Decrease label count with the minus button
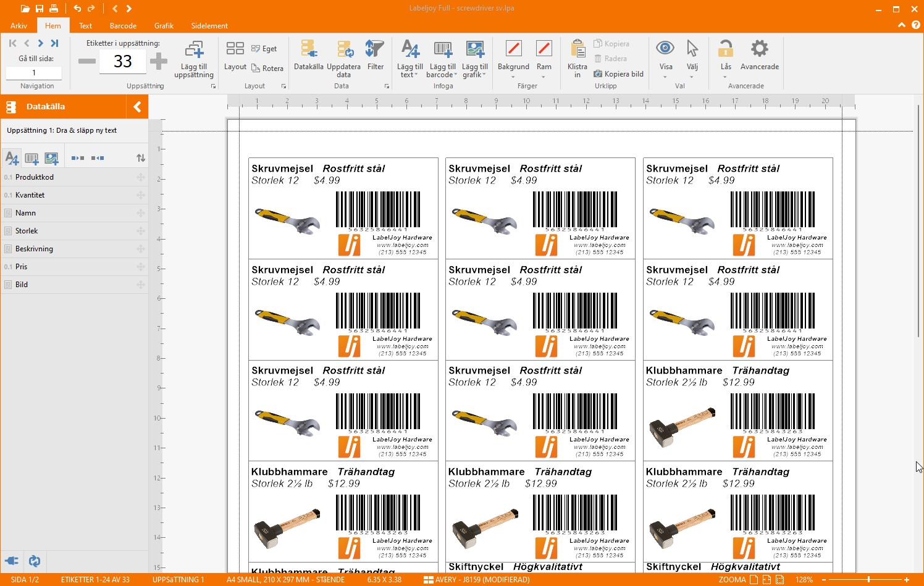 [87, 61]
